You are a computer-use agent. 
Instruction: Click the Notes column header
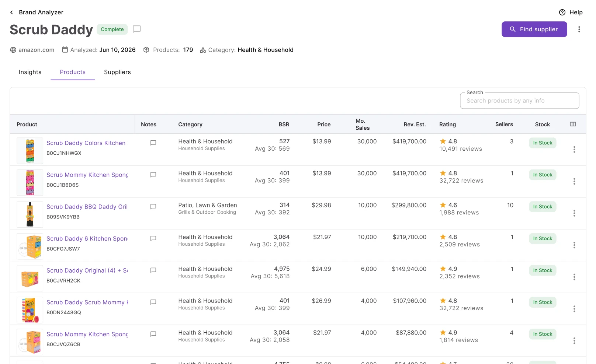(149, 125)
